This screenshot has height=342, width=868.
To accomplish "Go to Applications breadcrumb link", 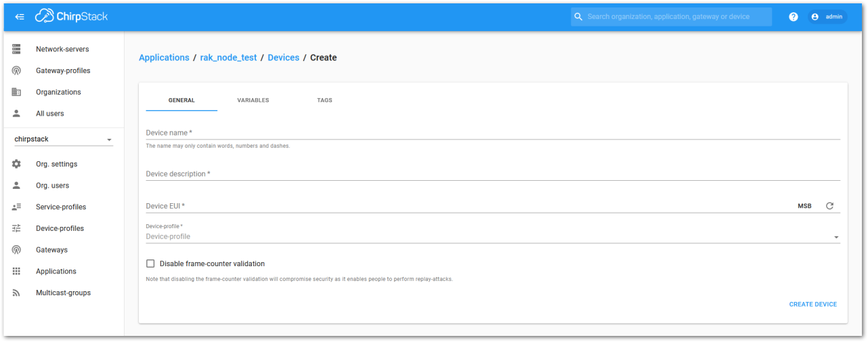I will [164, 58].
